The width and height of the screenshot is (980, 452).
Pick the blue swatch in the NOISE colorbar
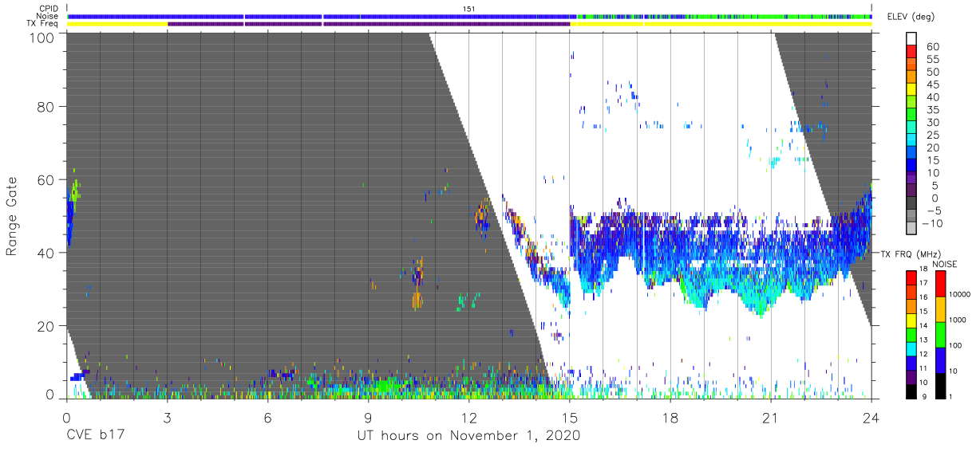(939, 359)
